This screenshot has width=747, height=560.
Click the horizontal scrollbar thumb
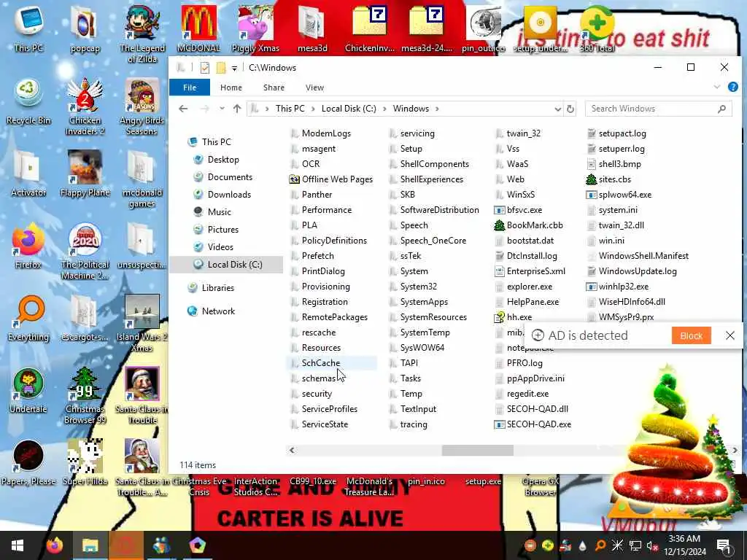477,450
